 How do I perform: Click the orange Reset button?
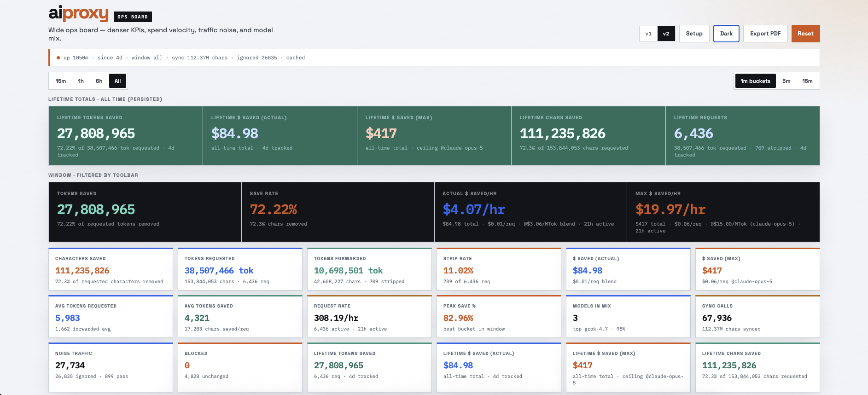coord(805,34)
